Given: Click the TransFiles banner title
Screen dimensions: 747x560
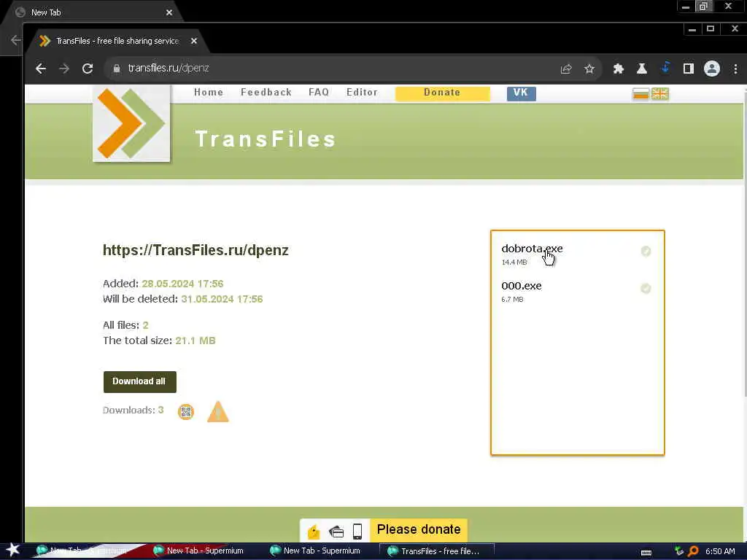Looking at the screenshot, I should pos(266,139).
